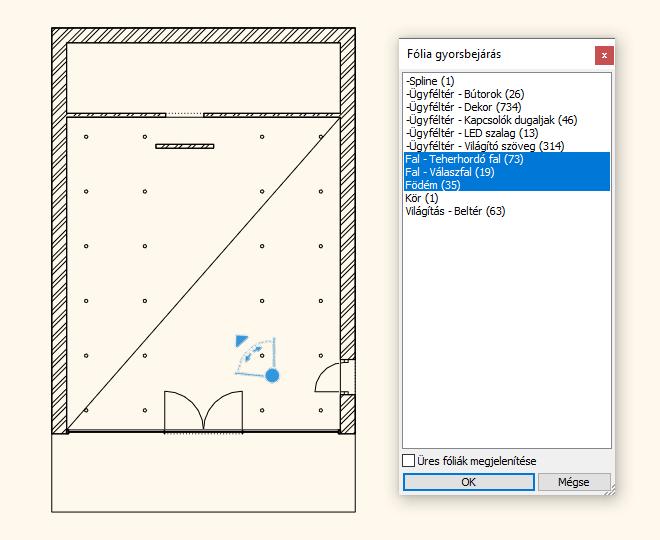Screen dimensions: 660x540
Task: Click Fal - Válaszfal (19) row
Action: click(507, 172)
